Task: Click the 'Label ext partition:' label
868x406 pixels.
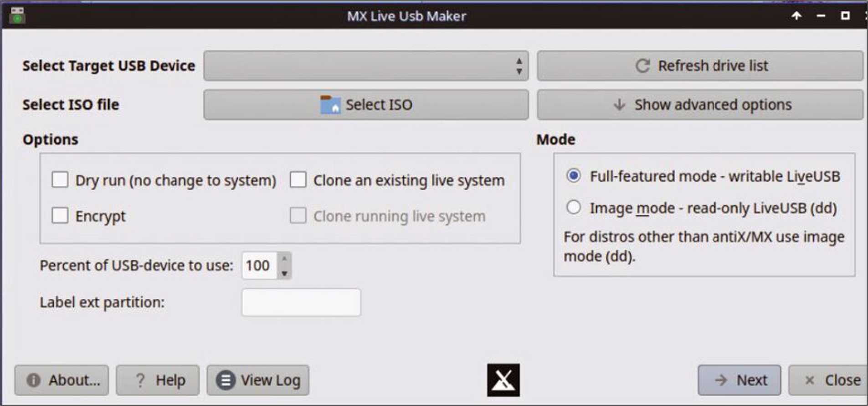Action: point(102,302)
